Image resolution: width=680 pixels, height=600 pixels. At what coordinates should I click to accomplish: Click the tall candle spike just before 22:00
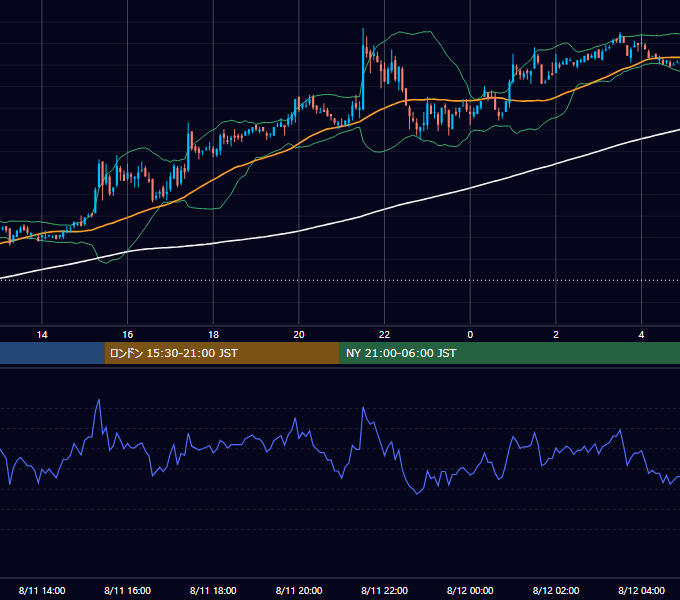click(x=363, y=69)
